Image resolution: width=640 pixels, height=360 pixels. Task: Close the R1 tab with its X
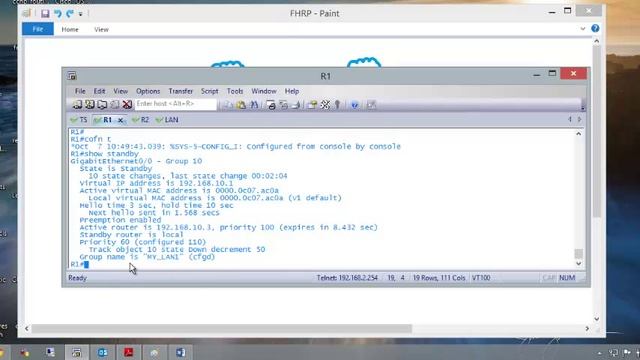point(120,120)
